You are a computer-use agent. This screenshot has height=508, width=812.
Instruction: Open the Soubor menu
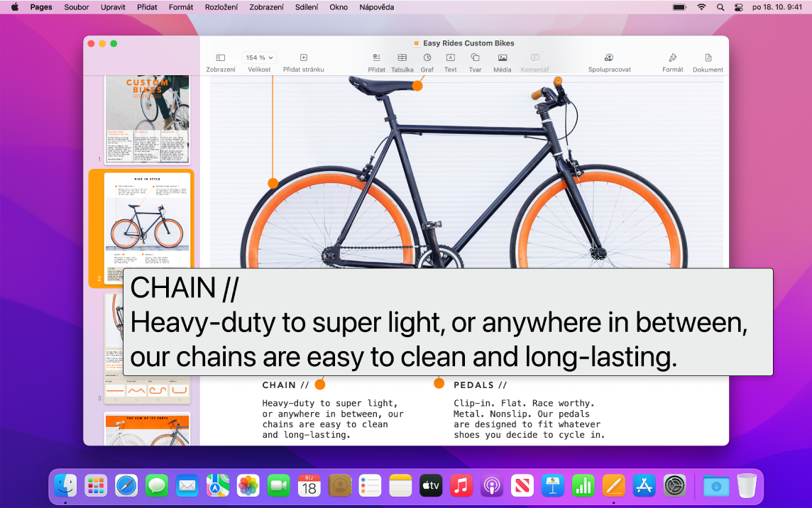(77, 7)
